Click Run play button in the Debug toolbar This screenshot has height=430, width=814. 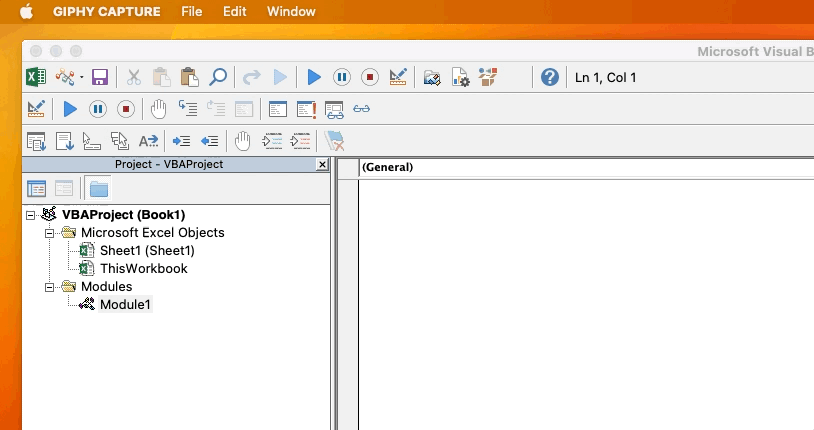tap(70, 109)
